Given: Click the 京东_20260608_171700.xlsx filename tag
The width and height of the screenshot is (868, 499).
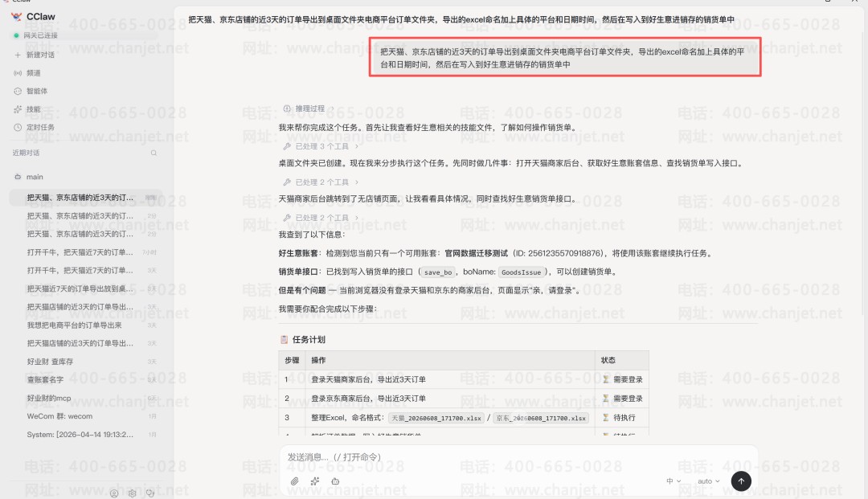Looking at the screenshot, I should point(541,418).
